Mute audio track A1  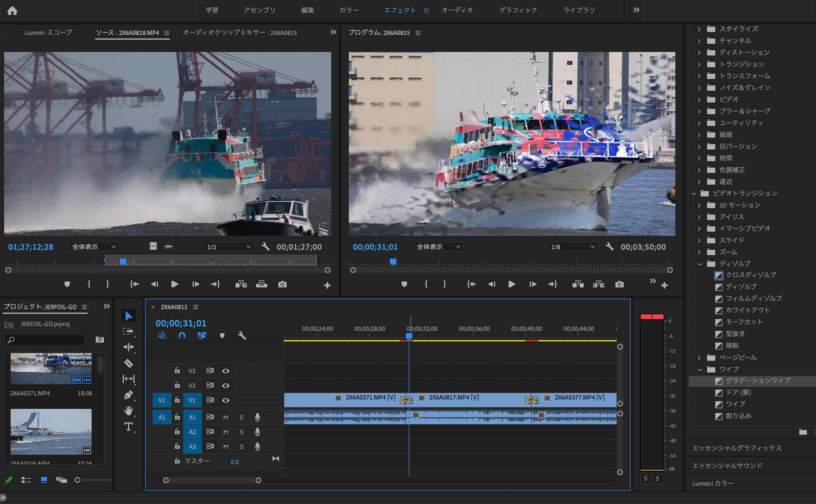[x=226, y=417]
